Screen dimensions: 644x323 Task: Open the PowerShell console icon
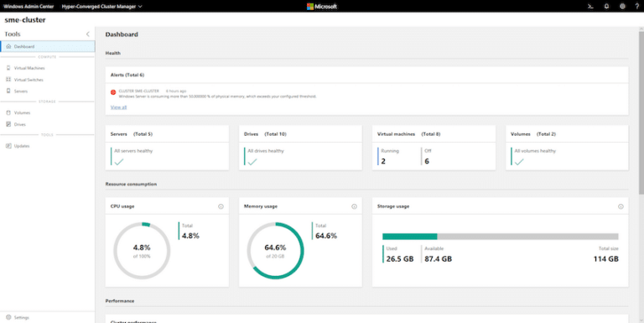[590, 6]
